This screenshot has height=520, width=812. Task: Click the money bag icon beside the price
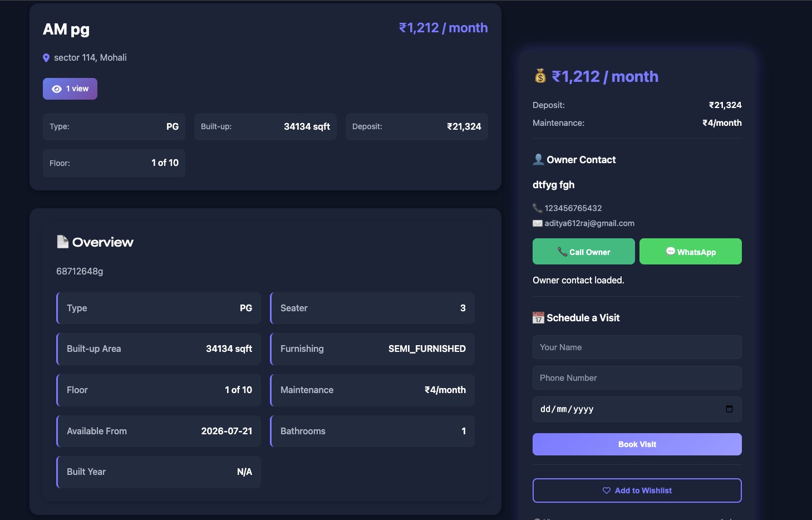(540, 76)
